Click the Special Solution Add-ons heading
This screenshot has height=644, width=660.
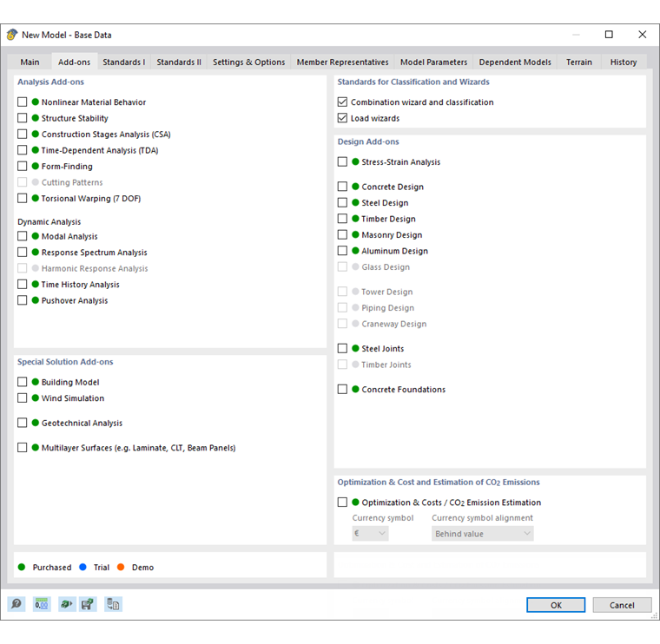click(x=65, y=362)
